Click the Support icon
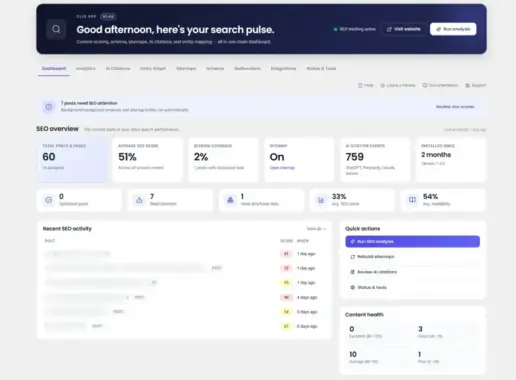Image resolution: width=516 pixels, height=380 pixels. [468, 85]
